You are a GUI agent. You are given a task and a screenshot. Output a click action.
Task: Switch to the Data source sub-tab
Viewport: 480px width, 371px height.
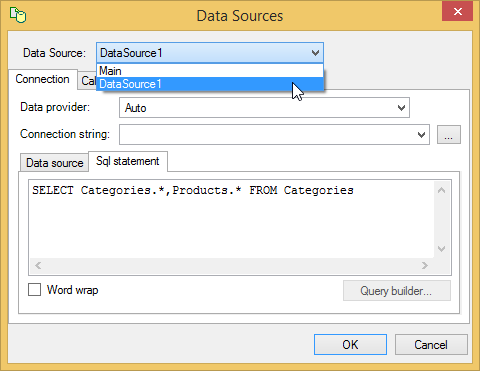point(55,163)
